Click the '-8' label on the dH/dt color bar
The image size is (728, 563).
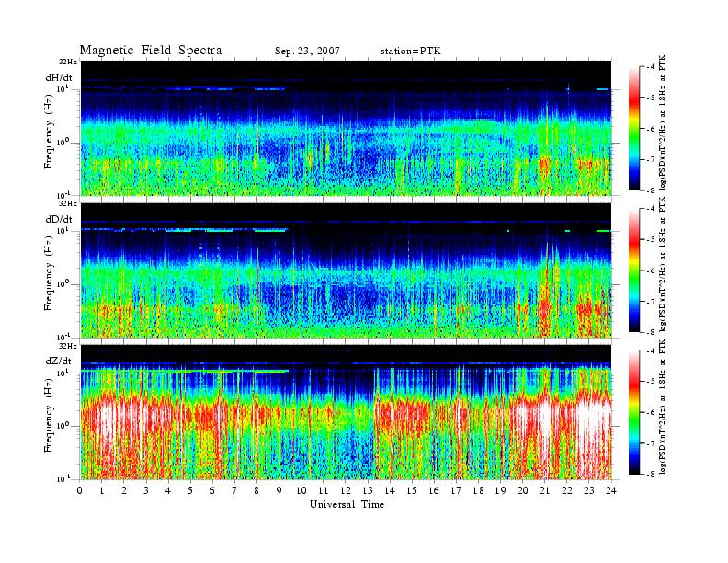[651, 190]
